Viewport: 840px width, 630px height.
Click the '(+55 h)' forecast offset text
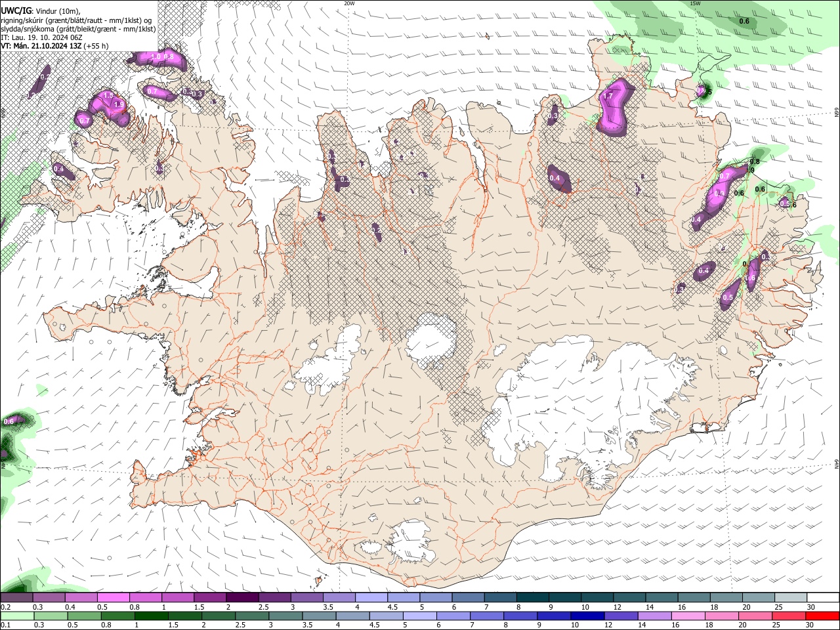[96, 46]
